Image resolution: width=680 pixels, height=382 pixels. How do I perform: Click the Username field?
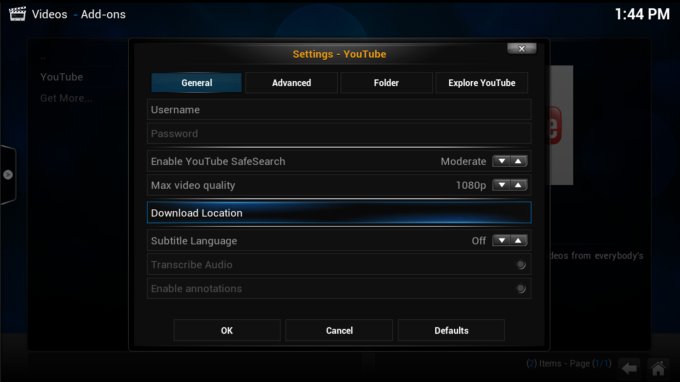[x=339, y=110]
